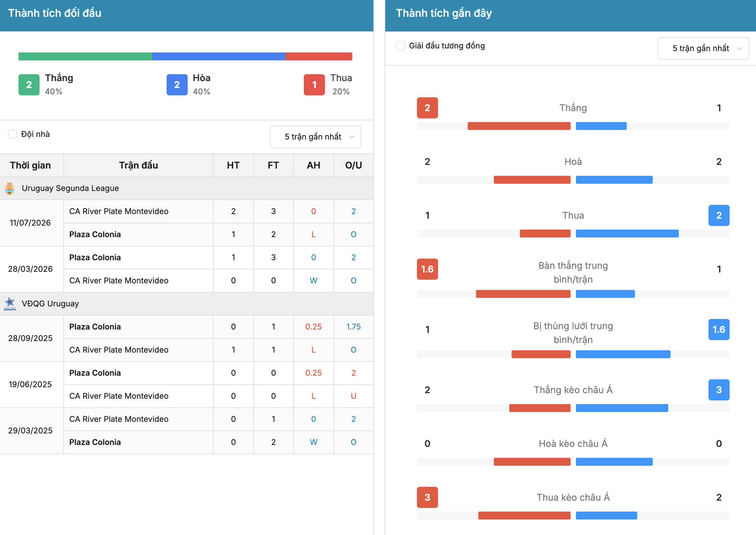Viewport: 756px width, 535px height.
Task: Click the red Thua count badge showing 1
Action: coord(314,85)
